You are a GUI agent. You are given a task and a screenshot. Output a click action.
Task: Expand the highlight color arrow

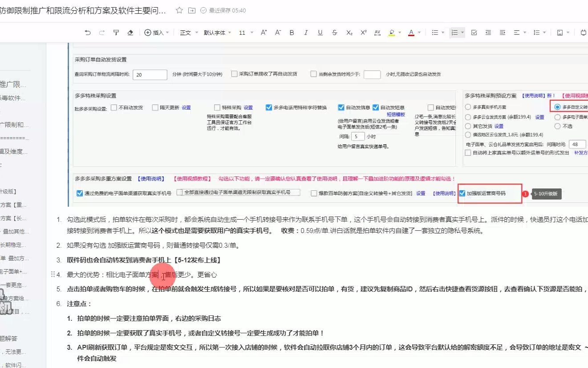[x=400, y=33]
